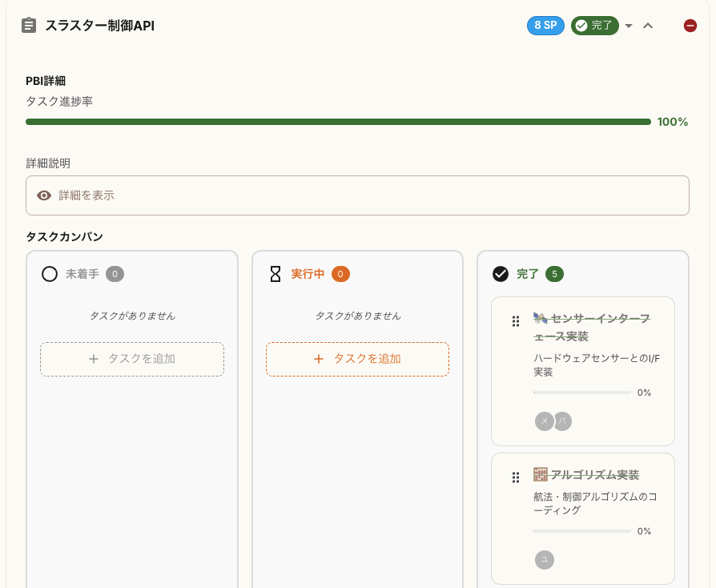Click the PBI clipboard icon beside スラスター制御API
Image resolution: width=716 pixels, height=588 pixels.
(29, 25)
